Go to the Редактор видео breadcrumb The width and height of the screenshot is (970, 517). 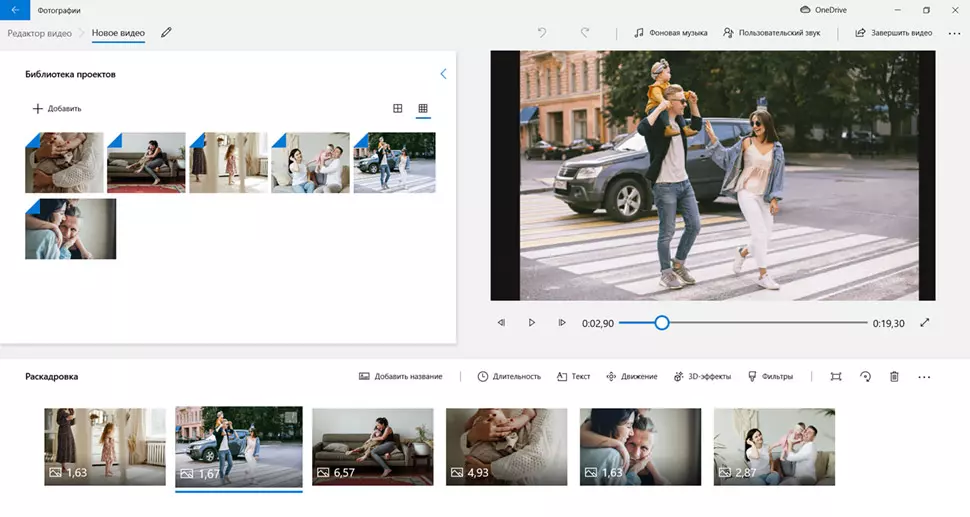(40, 33)
